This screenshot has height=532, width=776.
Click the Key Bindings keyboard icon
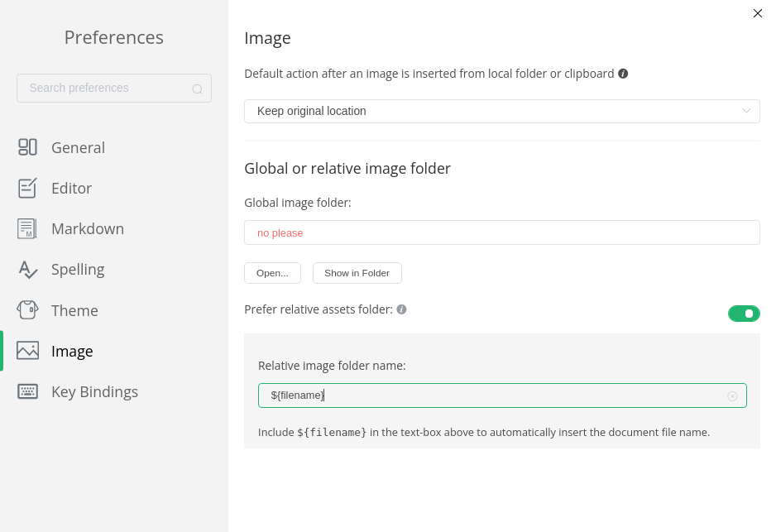(28, 391)
